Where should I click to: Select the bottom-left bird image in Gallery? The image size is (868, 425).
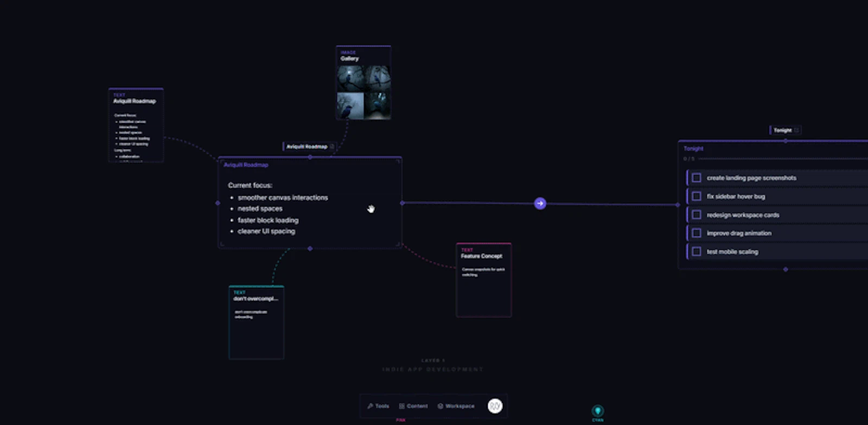click(350, 105)
